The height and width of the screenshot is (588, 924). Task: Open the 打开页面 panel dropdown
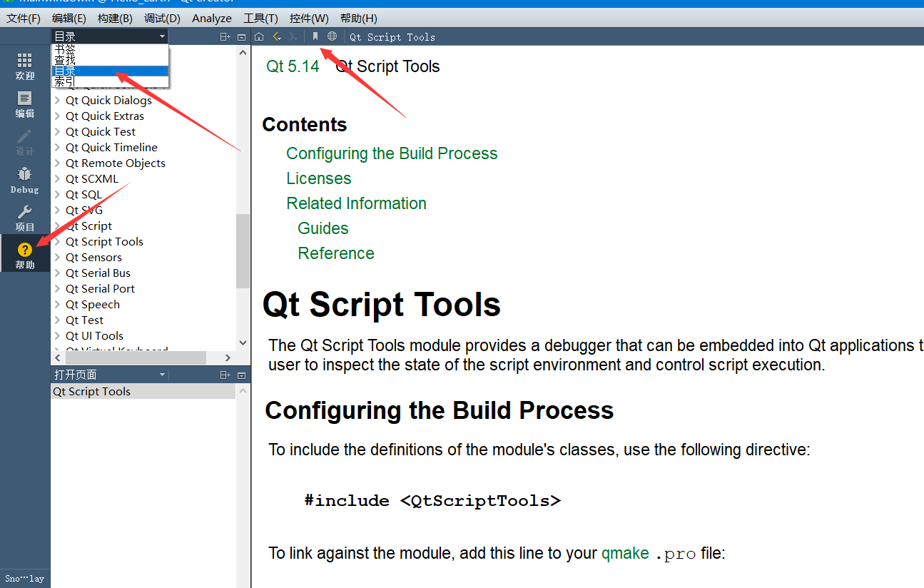coord(110,375)
